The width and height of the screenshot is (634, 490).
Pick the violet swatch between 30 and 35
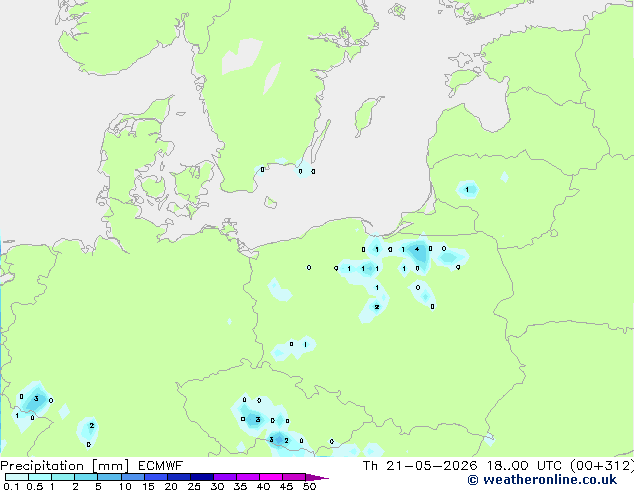225,477
